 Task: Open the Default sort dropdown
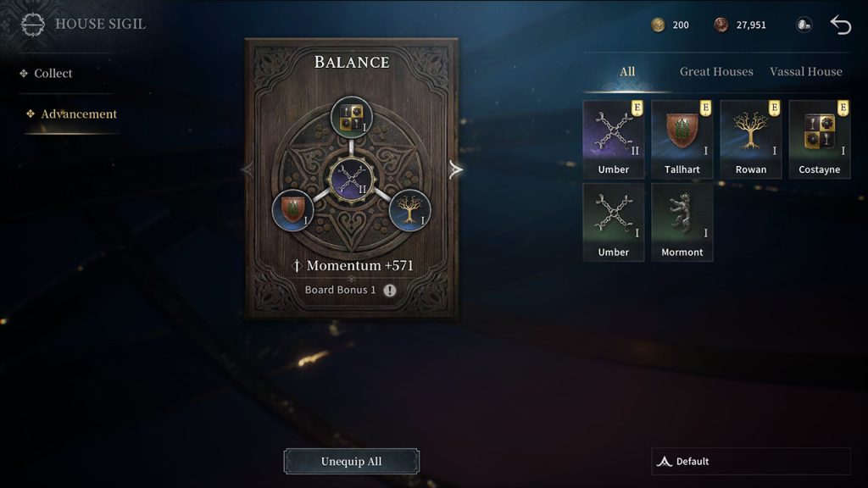751,462
